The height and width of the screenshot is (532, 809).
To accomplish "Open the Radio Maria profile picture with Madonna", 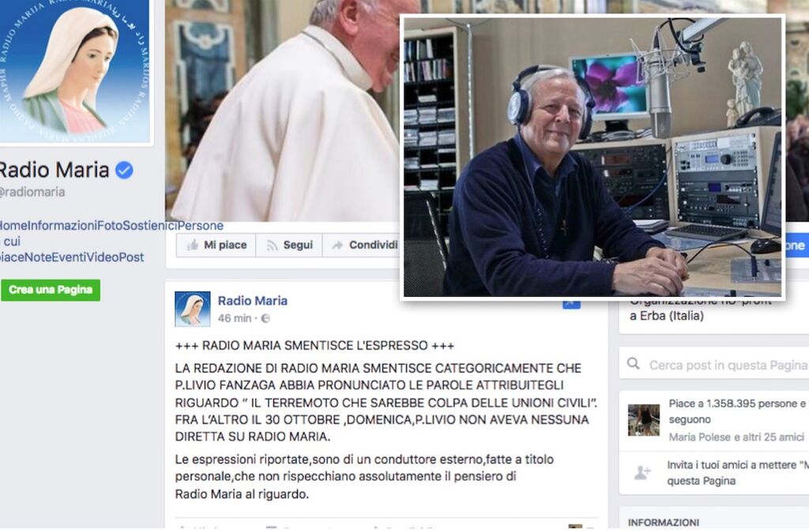I will tap(75, 71).
